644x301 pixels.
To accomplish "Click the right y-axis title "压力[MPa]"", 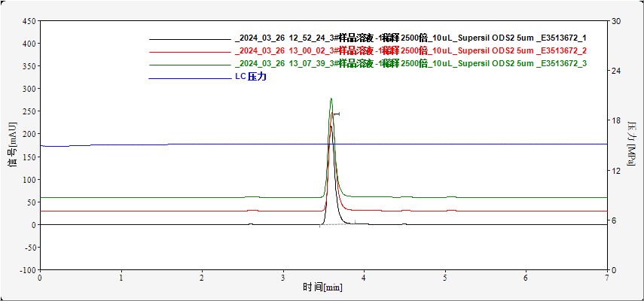I will [632, 146].
